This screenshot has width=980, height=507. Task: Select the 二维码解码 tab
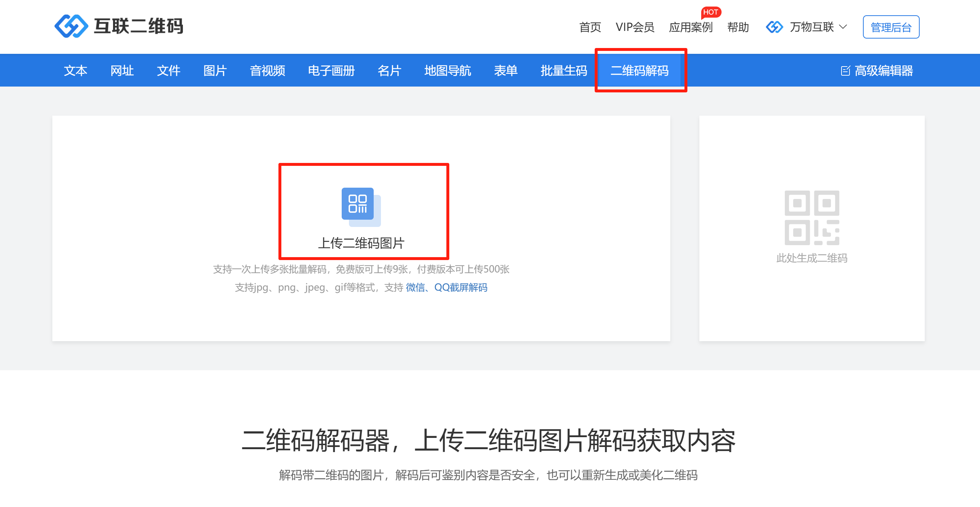639,71
